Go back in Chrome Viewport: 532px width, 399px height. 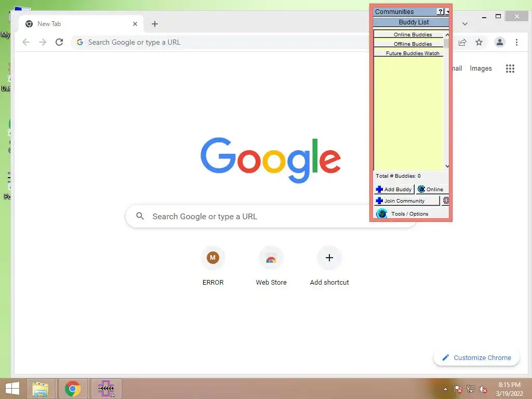coord(26,42)
